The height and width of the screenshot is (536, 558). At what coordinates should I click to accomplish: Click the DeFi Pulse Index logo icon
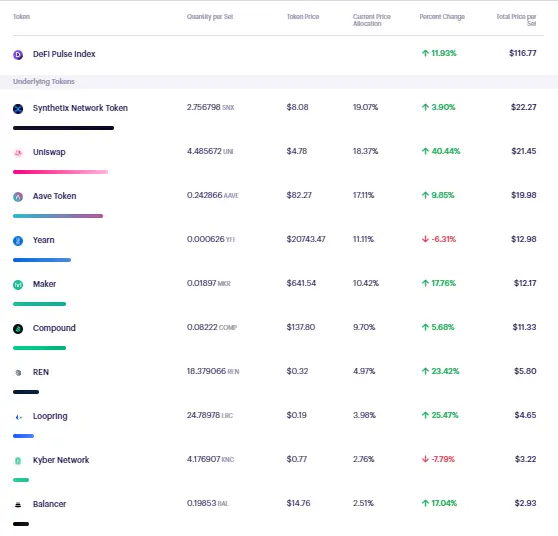(x=18, y=55)
